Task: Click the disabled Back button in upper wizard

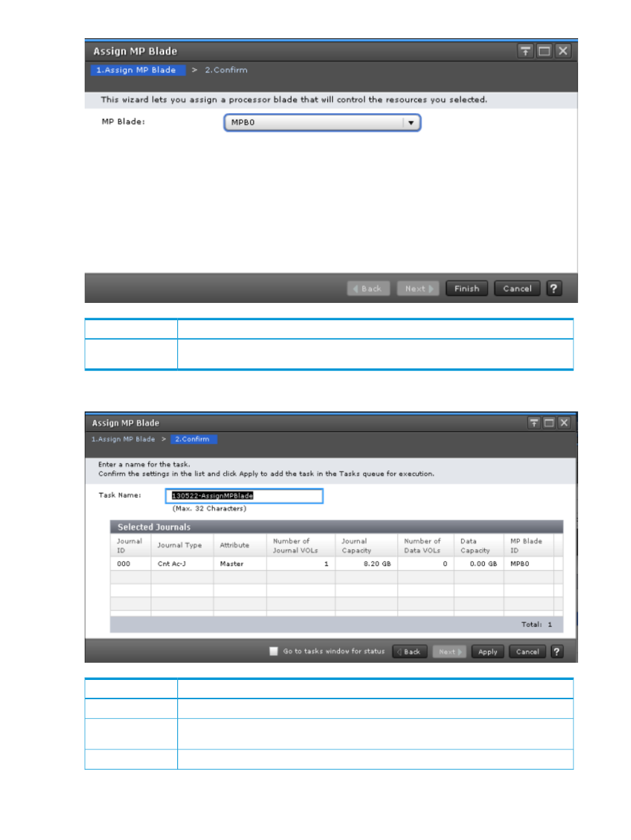Action: click(x=368, y=288)
